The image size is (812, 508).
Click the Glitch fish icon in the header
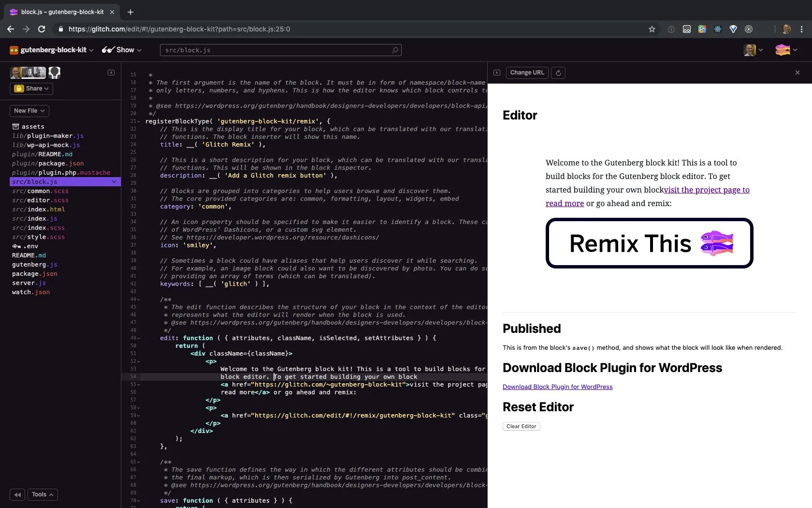pyautogui.click(x=783, y=50)
